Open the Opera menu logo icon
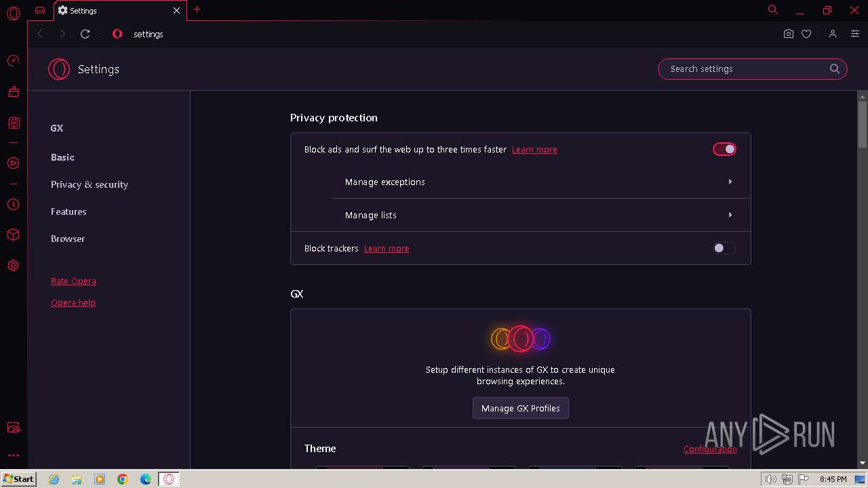868x488 pixels. tap(13, 13)
